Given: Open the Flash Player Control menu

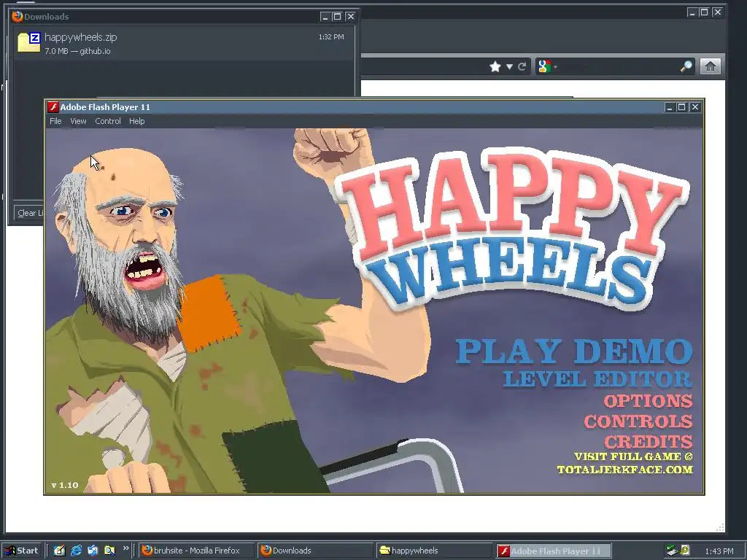Looking at the screenshot, I should pos(108,121).
